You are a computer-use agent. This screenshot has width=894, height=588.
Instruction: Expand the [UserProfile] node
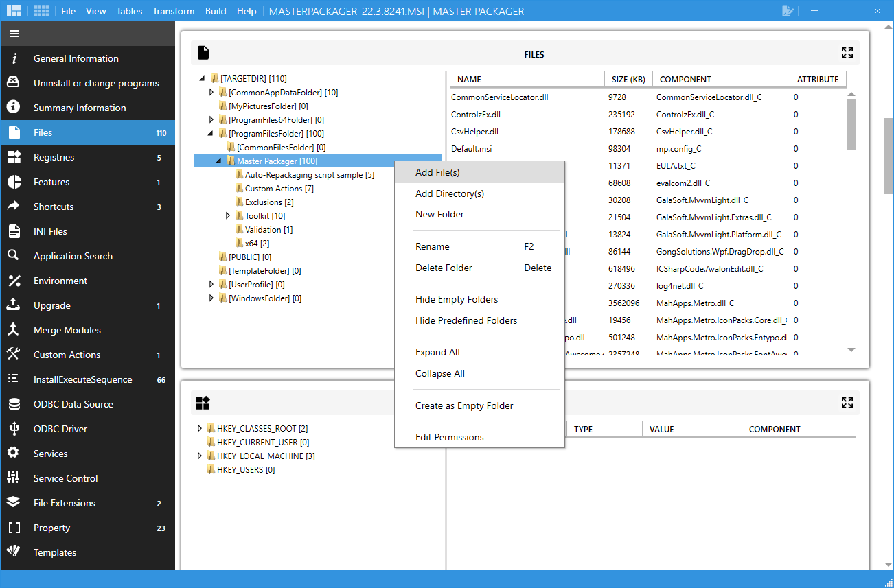click(211, 285)
